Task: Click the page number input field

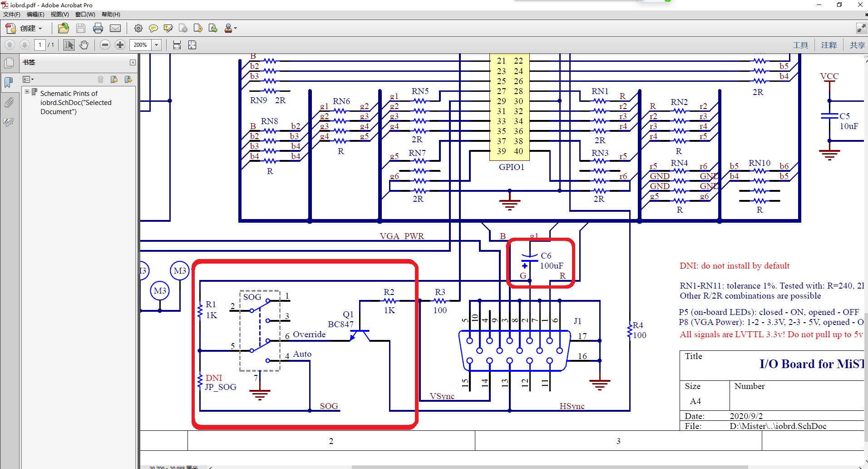Action: pyautogui.click(x=40, y=45)
